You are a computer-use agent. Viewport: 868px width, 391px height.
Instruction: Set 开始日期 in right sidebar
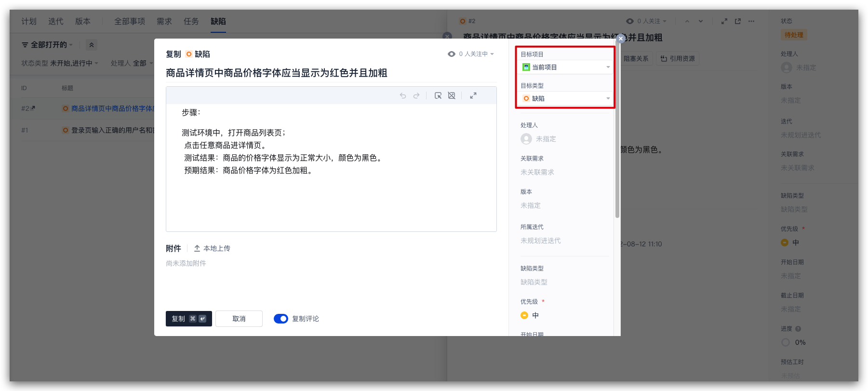click(x=791, y=276)
